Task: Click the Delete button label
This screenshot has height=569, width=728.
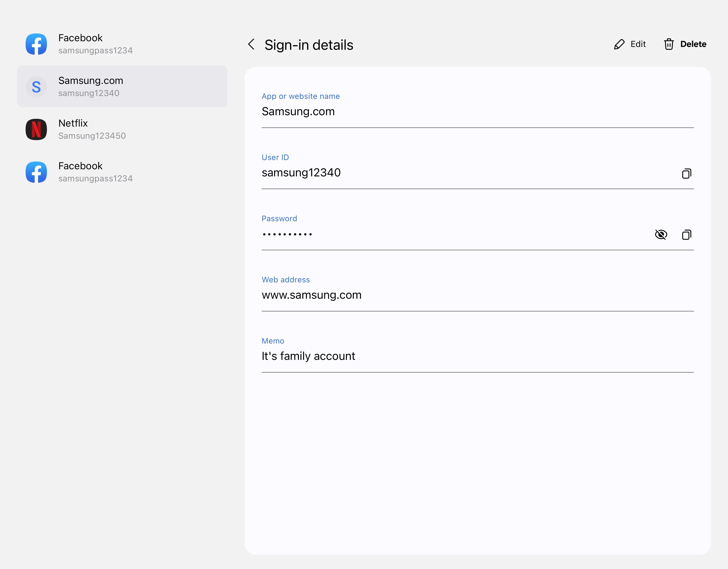Action: click(693, 44)
